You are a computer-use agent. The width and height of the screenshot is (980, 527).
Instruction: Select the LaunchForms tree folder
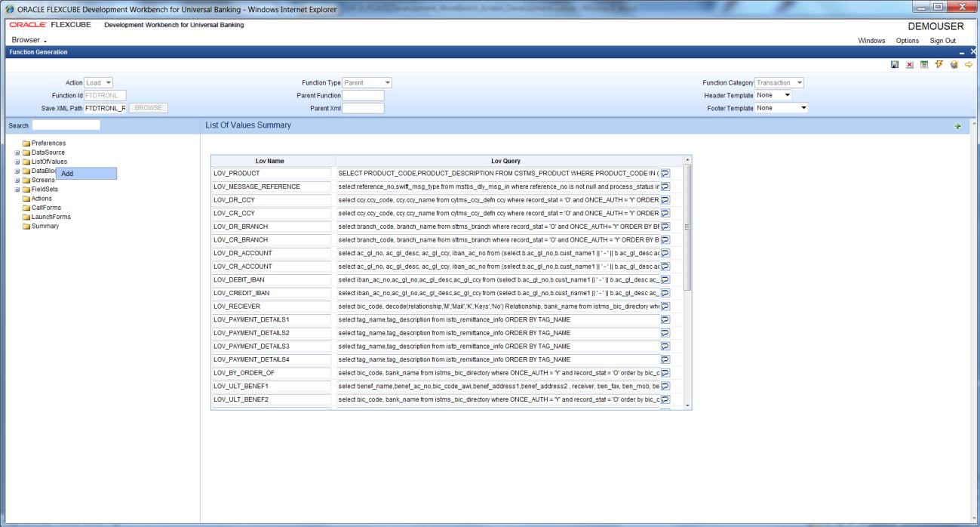pyautogui.click(x=45, y=217)
